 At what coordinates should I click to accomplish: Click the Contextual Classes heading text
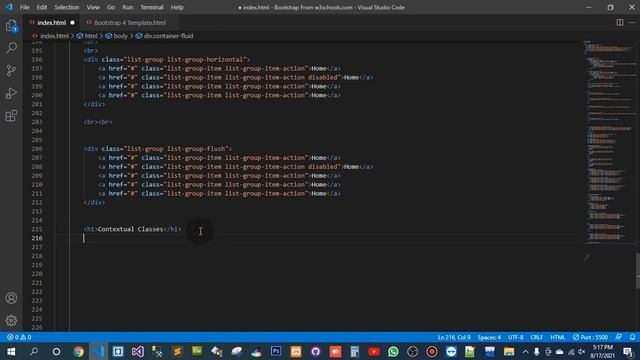[130, 229]
